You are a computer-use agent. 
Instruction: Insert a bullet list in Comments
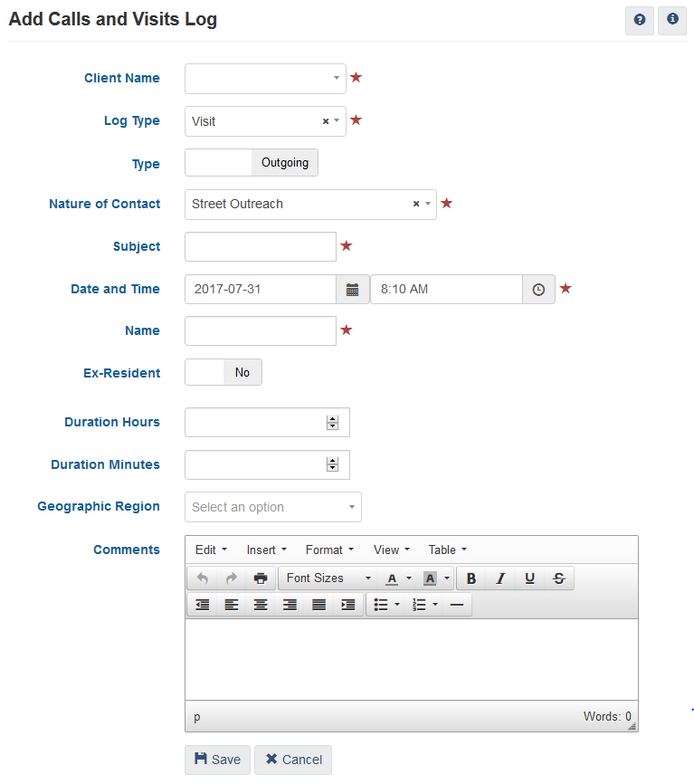(381, 605)
